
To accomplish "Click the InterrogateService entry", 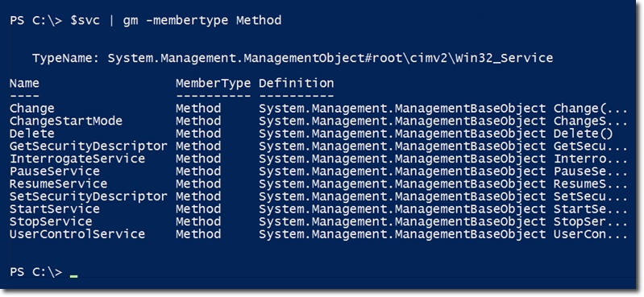I will 77,159.
